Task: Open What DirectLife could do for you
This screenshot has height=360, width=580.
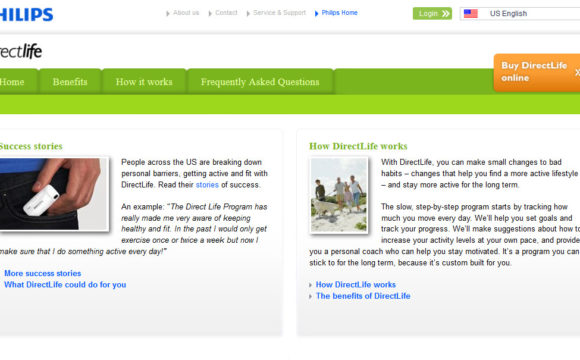Action: [65, 285]
